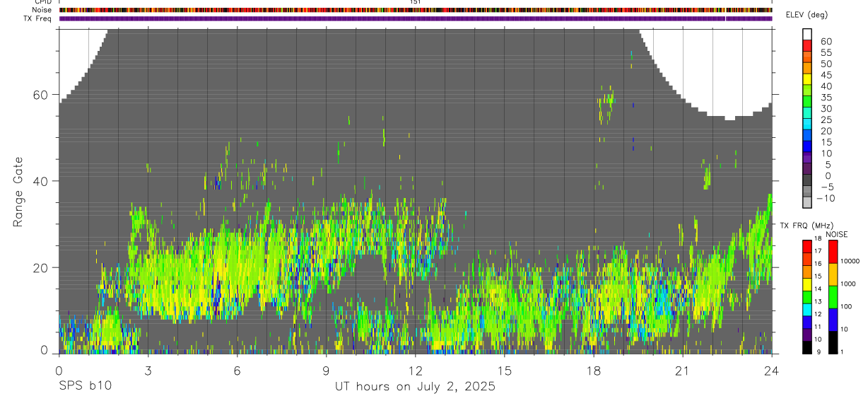Screen dimensions: 868x401
Task: Click the '1000' label in the NOISE legend
Action: coord(849,284)
